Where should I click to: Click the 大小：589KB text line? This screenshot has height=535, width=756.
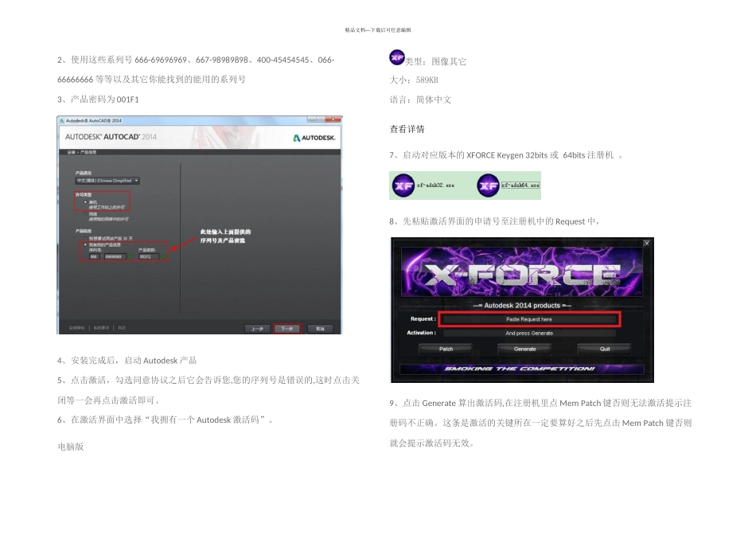[x=414, y=80]
